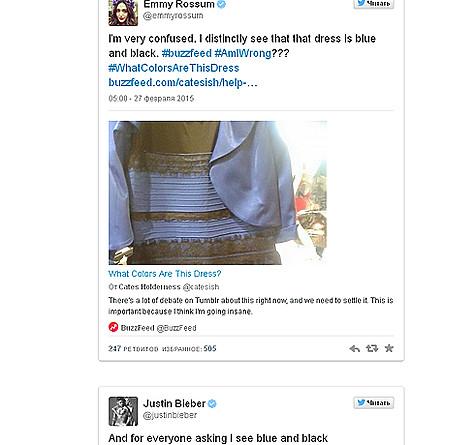
Task: Click the retweet icon on Emmy Rossum's tweet
Action: pos(372,348)
